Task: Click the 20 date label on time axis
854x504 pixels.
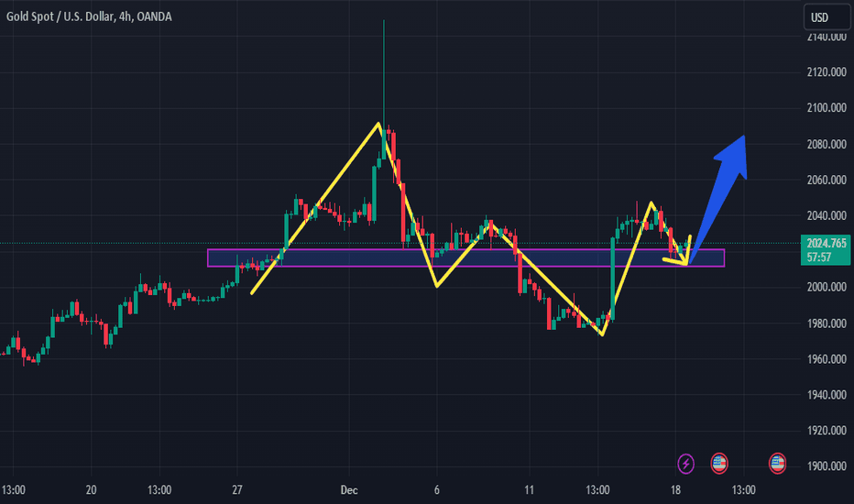Action: (x=91, y=490)
